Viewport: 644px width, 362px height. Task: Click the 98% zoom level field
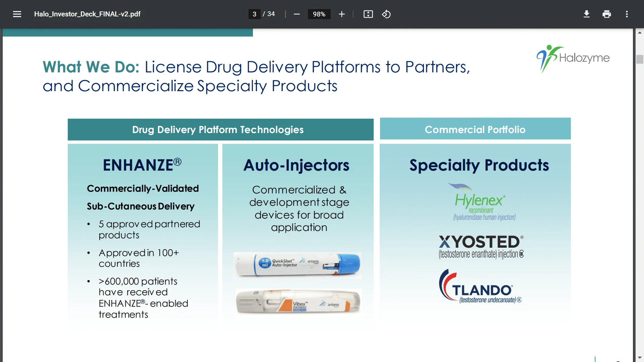[x=319, y=14]
